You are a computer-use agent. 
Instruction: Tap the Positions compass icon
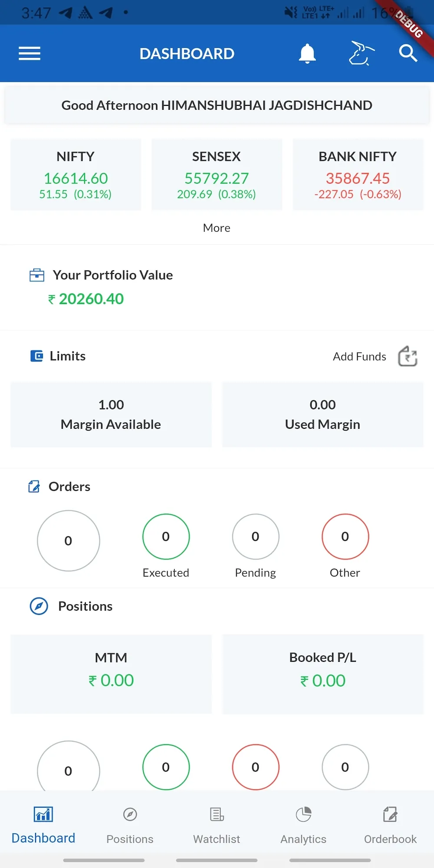pyautogui.click(x=39, y=606)
